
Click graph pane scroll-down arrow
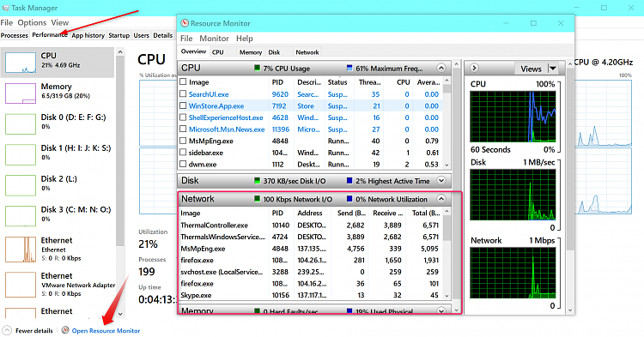click(x=569, y=310)
